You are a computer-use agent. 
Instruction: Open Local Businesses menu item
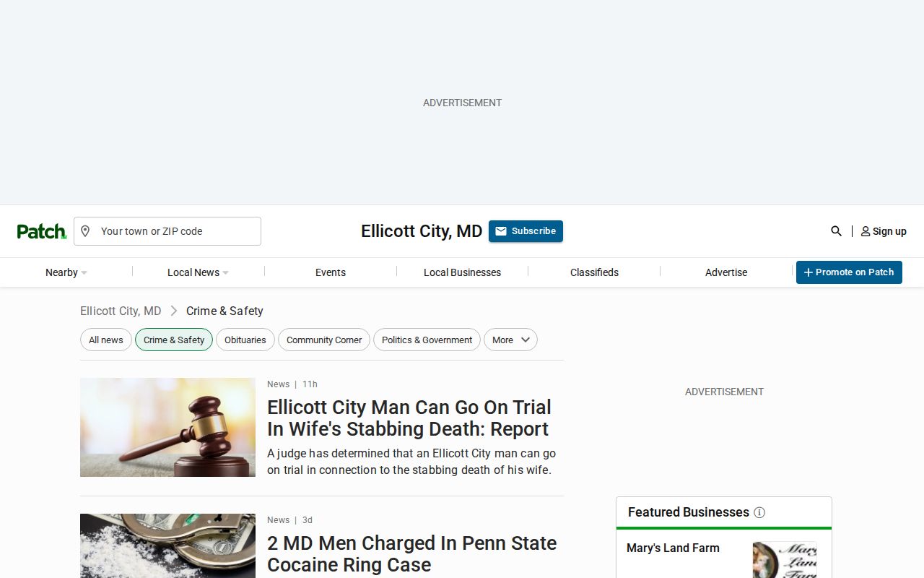[462, 272]
